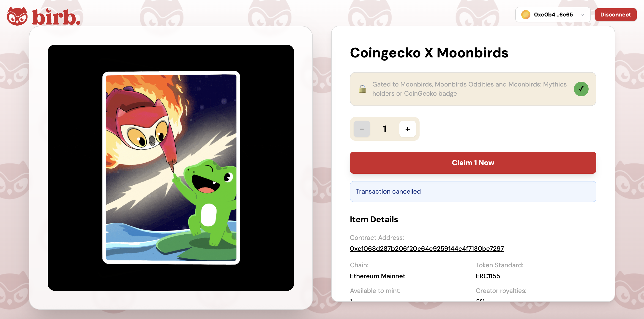Viewport: 644px width, 319px height.
Task: Click the ERC1155 token standard value
Action: (488, 276)
